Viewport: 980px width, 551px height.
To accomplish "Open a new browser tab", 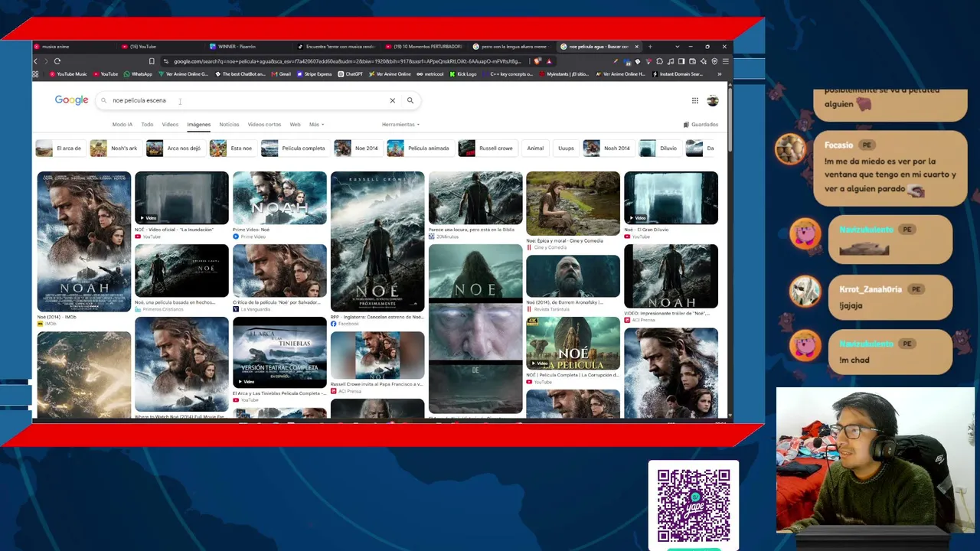I will 649,47.
